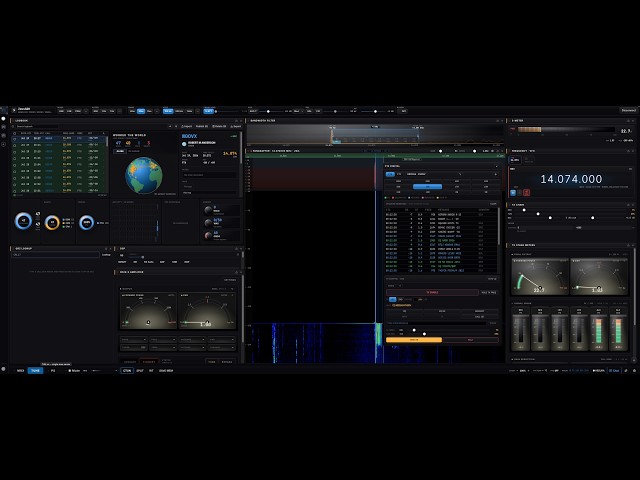Toggle the highlighted TUNE button
This screenshot has width=640, height=480.
(x=36, y=371)
